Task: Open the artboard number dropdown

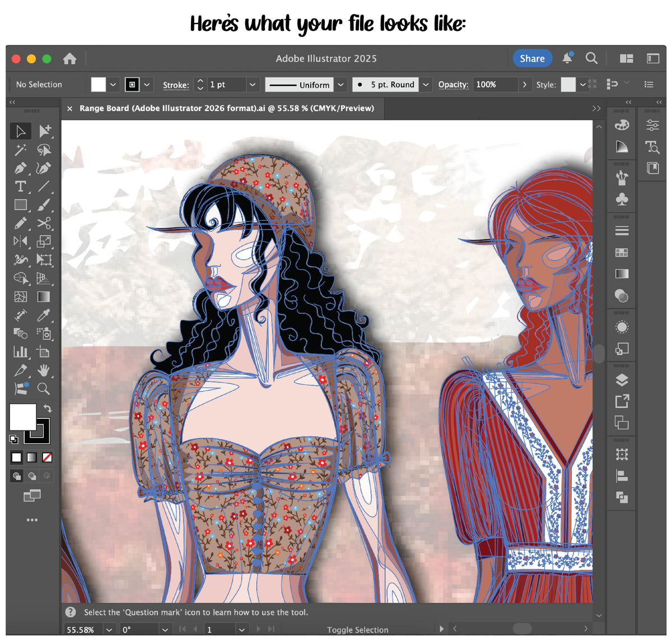Action: 241,630
